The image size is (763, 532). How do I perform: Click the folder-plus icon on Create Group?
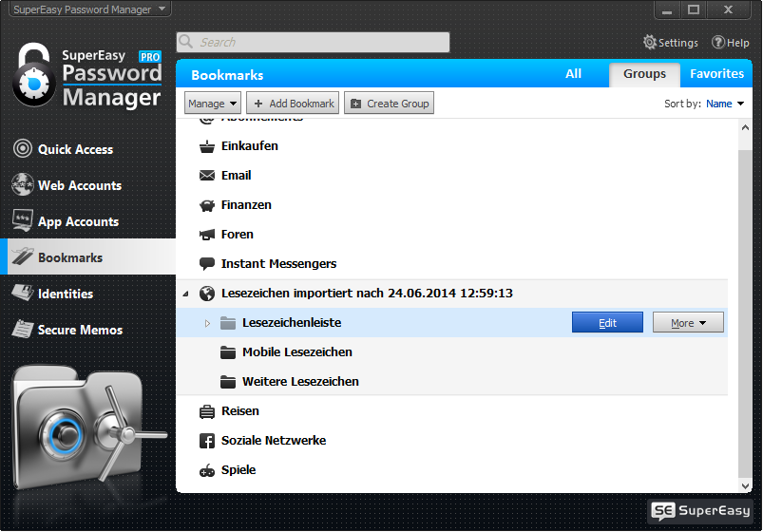coord(355,104)
